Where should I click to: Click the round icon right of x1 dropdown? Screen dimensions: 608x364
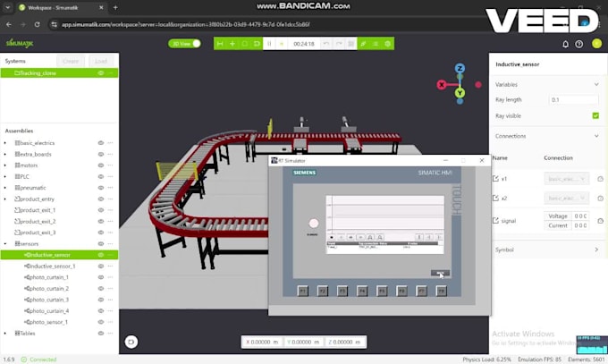pos(600,179)
